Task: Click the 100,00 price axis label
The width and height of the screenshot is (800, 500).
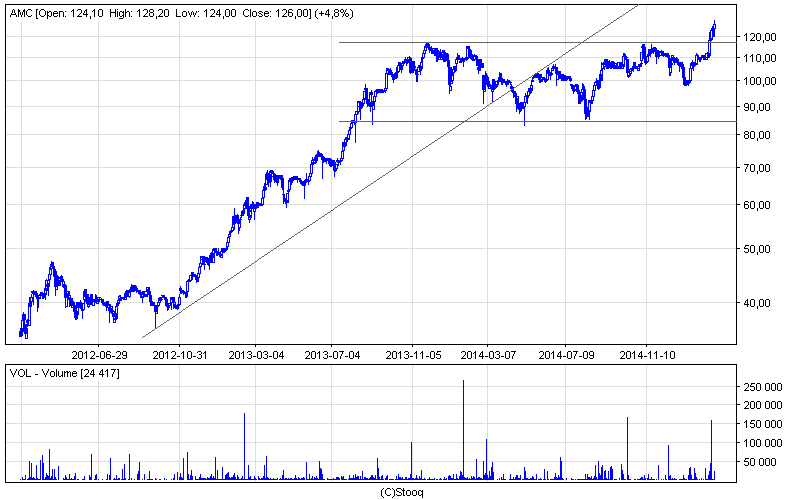Action: 760,81
